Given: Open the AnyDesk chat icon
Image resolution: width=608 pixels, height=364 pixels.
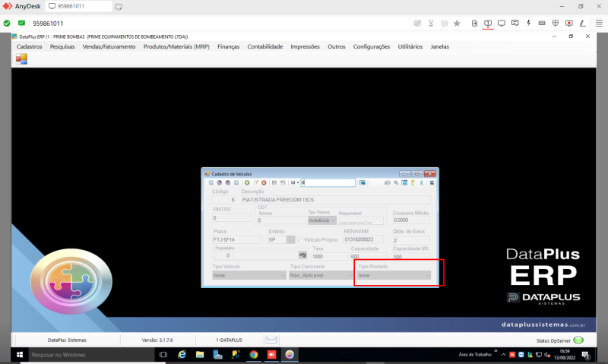Looking at the screenshot, I should 515,24.
